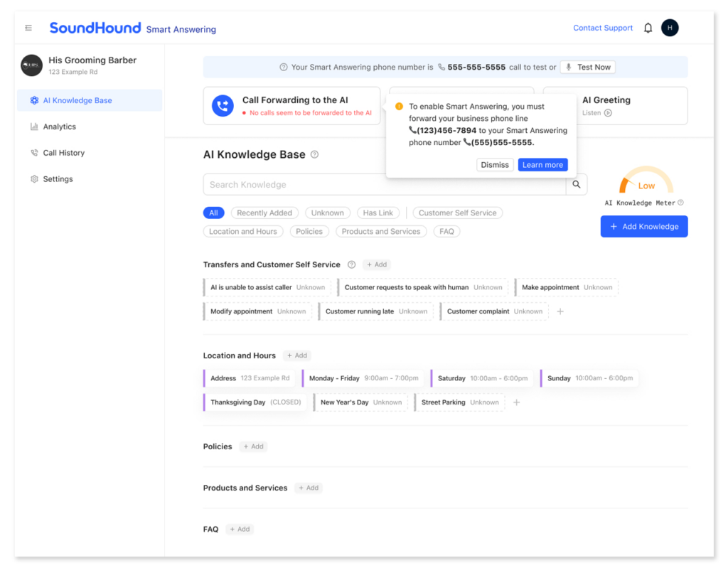
Task: Collapse sidebar using the hamburger menu icon
Action: (28, 28)
